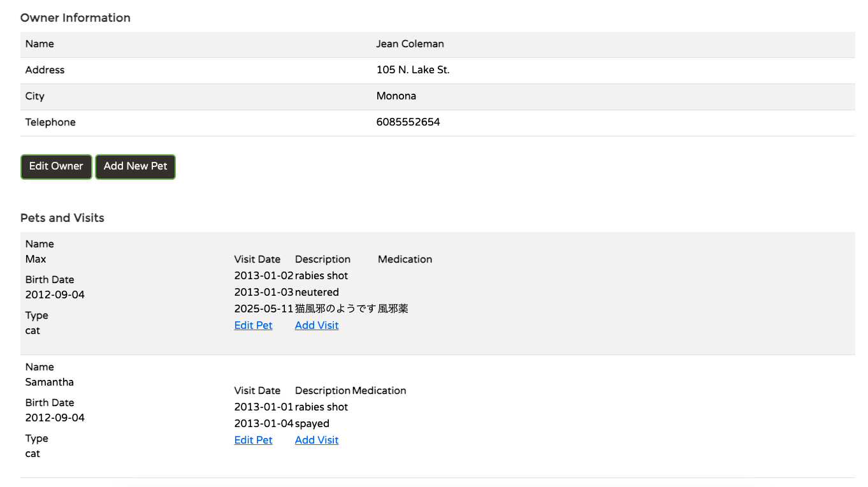Open Edit Pet link for Samantha
The image size is (868, 487).
[253, 440]
